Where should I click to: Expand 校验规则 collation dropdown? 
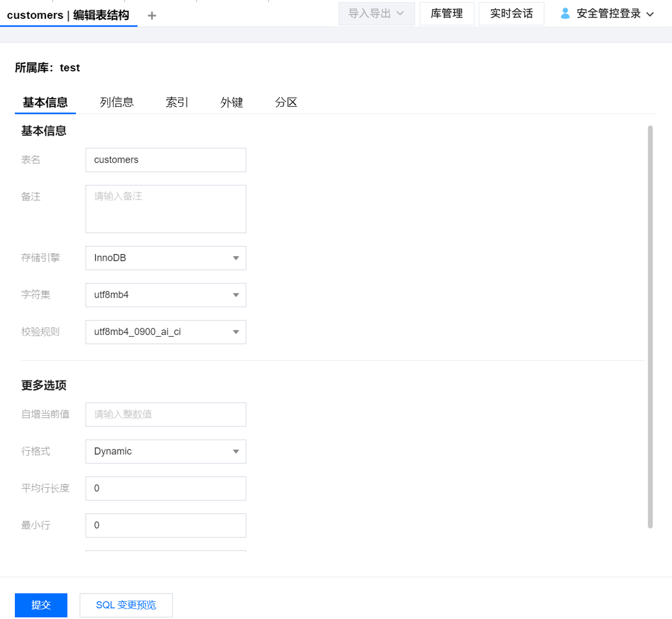[x=166, y=332]
